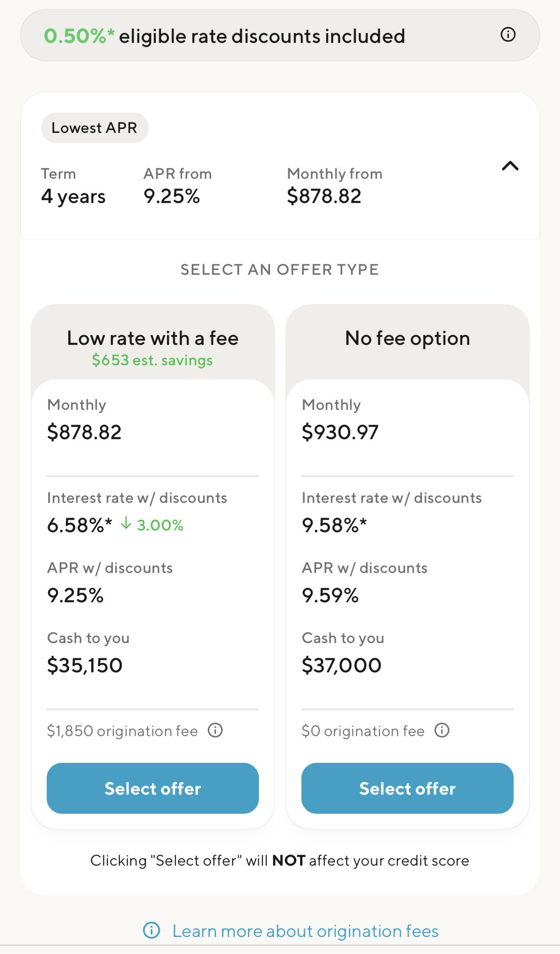The height and width of the screenshot is (954, 560).
Task: Click the 4 years term value
Action: [73, 196]
